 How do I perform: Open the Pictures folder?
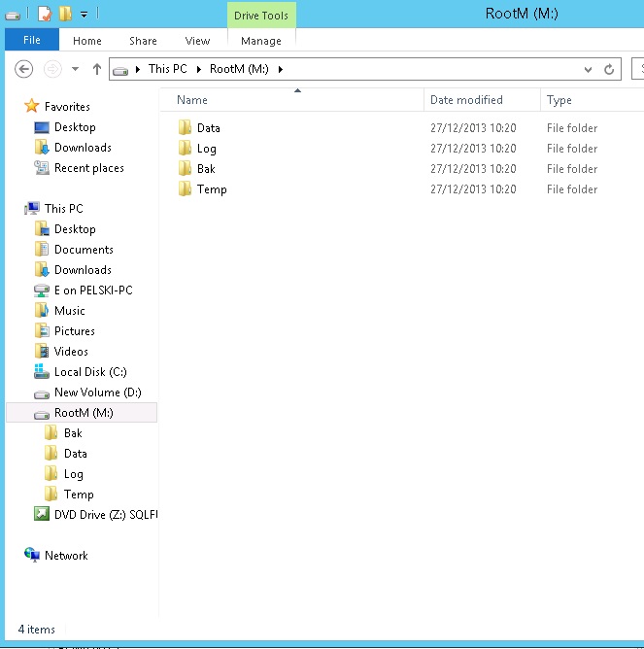[75, 331]
